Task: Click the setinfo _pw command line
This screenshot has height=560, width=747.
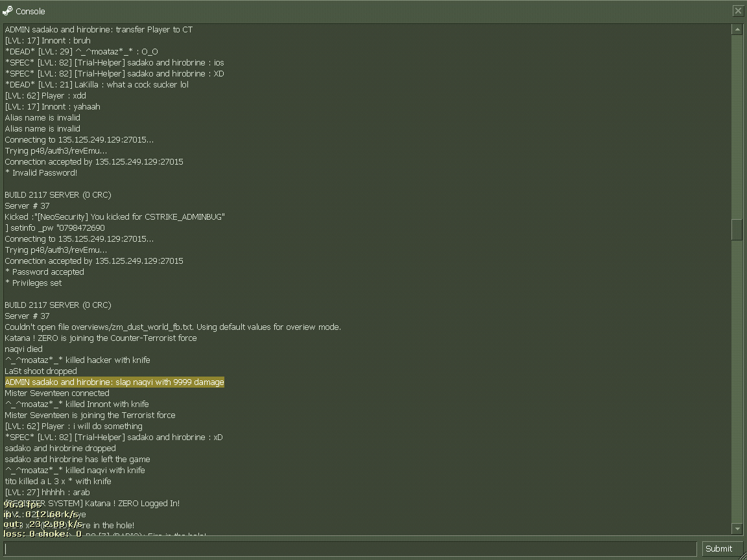Action: click(x=54, y=228)
